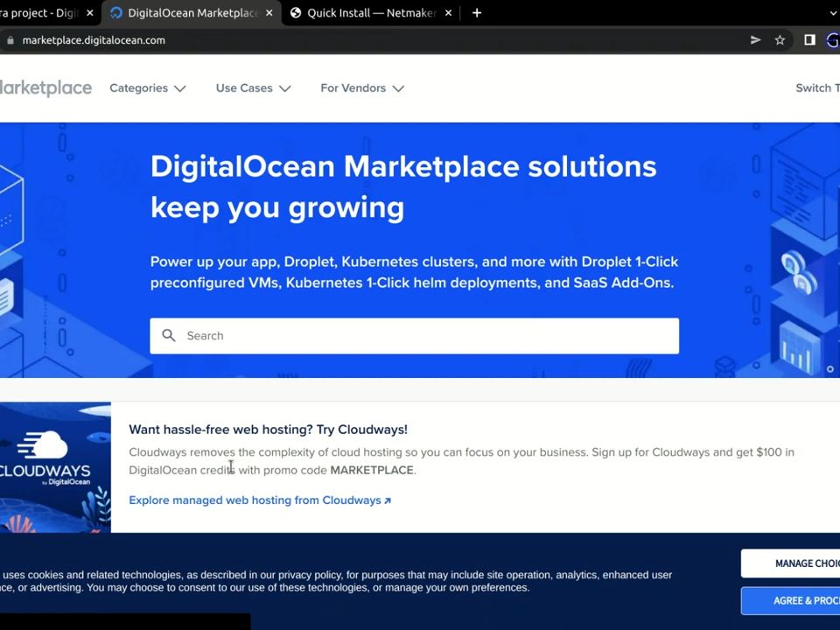The width and height of the screenshot is (840, 630).
Task: Close the DigitalOcean Marketplace tab
Action: click(269, 13)
